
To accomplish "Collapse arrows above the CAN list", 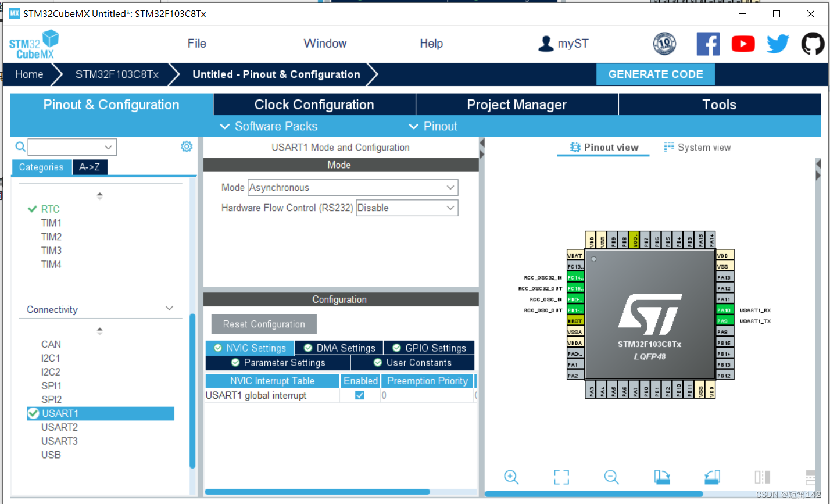I will point(100,331).
